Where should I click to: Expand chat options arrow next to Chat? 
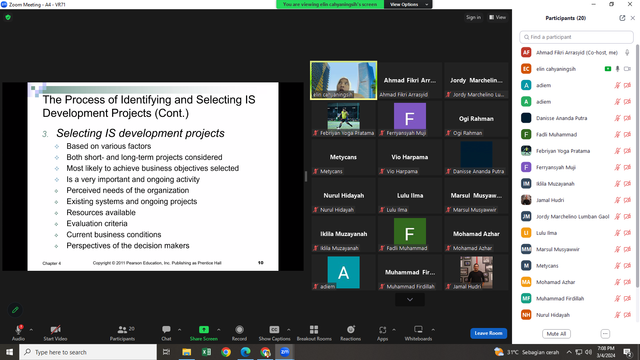coord(179,329)
